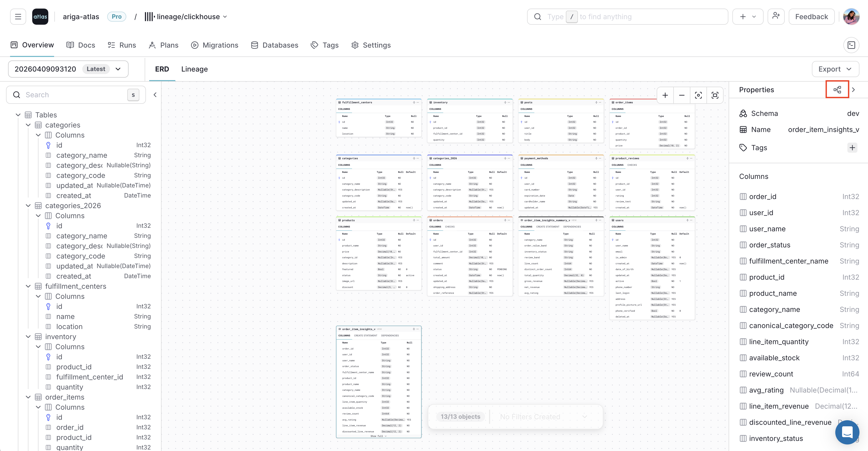The height and width of the screenshot is (451, 868).
Task: Open the hamburger navigation menu
Action: pyautogui.click(x=18, y=16)
